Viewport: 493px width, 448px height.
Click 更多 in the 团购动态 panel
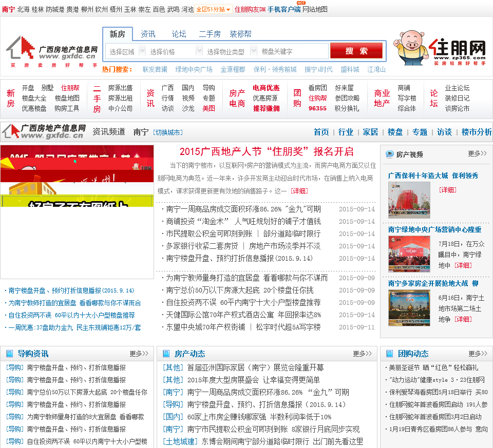click(478, 354)
